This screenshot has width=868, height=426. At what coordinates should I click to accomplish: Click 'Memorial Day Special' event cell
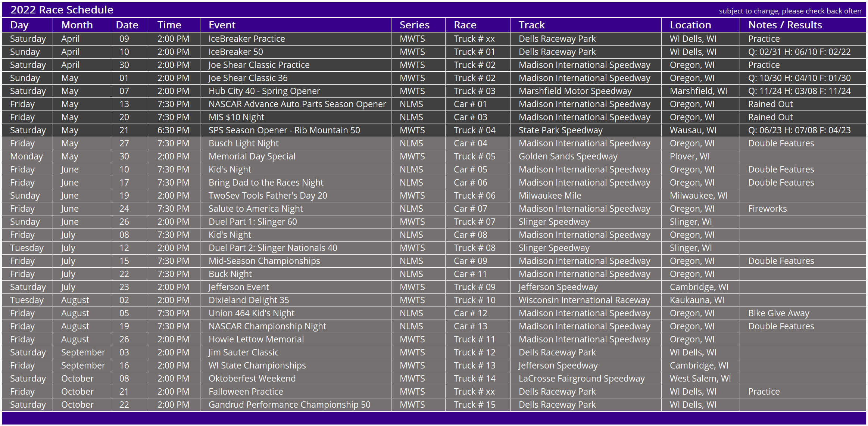tap(252, 156)
